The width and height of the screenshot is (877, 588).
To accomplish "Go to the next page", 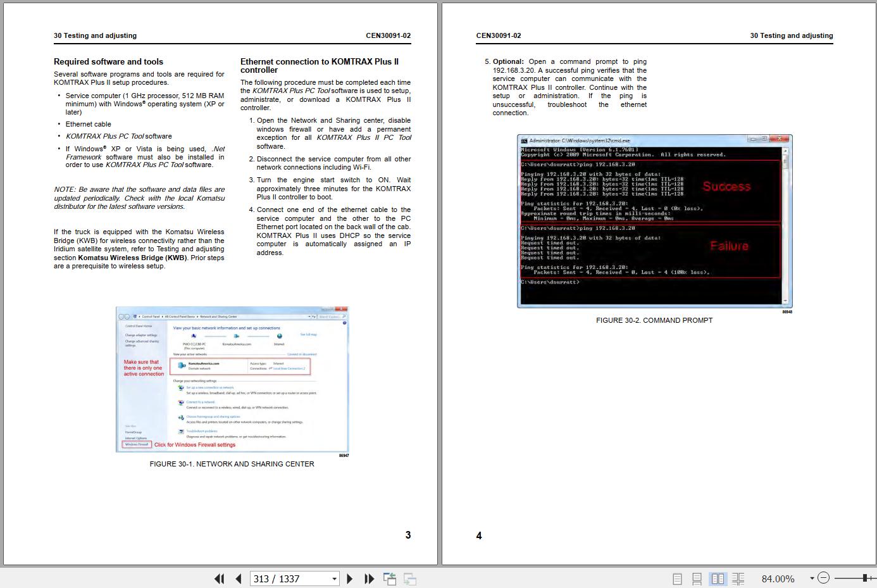I will click(x=349, y=579).
